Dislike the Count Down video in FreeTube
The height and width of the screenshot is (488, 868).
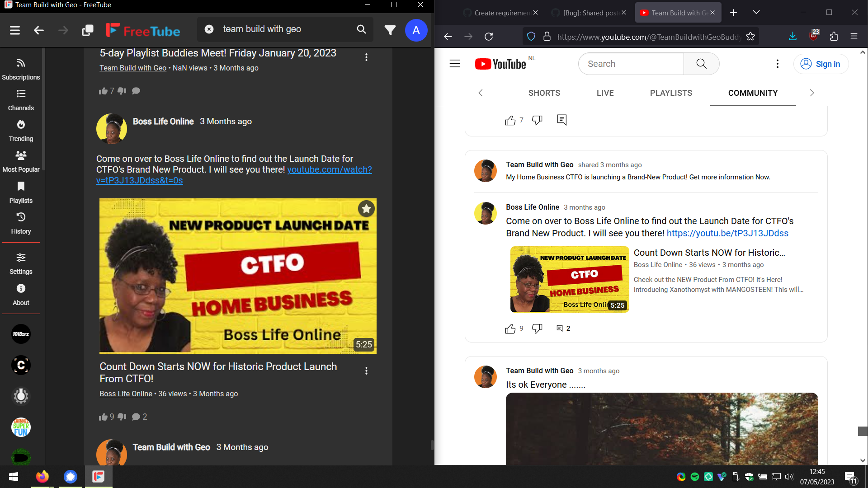121,417
